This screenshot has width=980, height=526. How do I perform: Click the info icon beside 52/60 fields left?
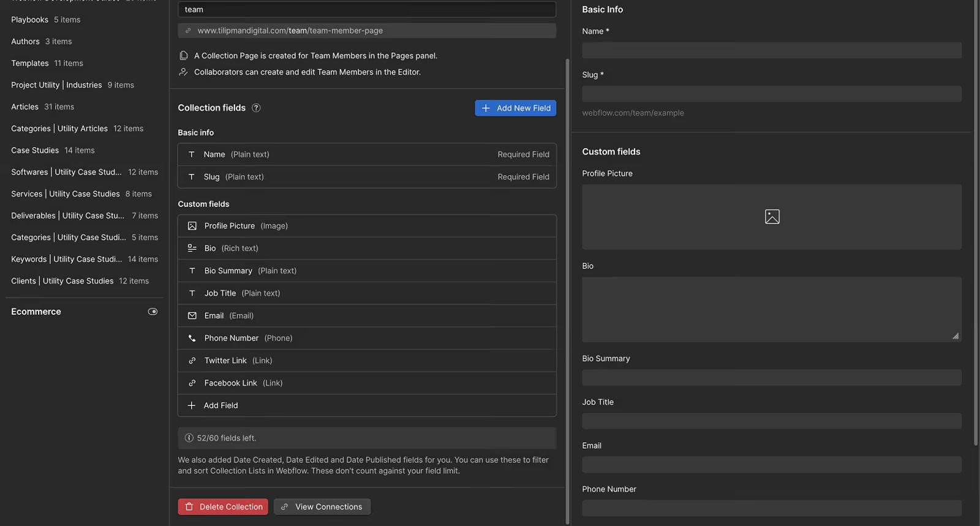(189, 438)
